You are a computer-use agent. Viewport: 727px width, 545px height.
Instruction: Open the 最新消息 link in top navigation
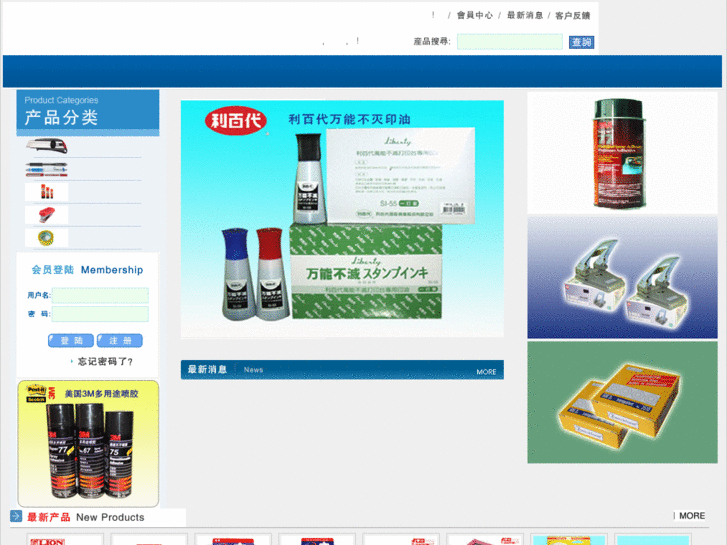[524, 15]
